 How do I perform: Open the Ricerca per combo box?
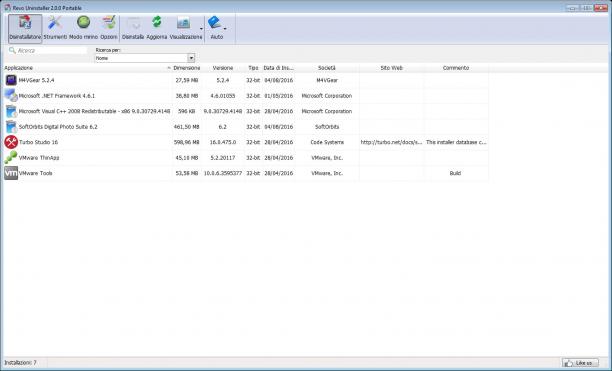click(x=145, y=58)
